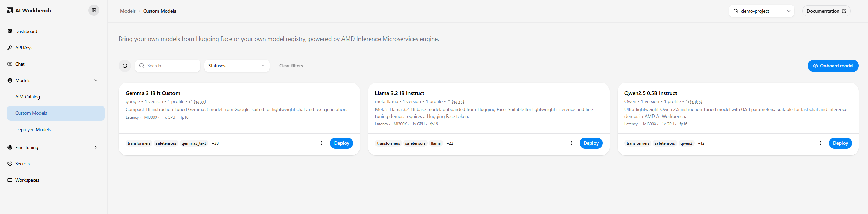
Task: Deploy the Gemma 3 1B it Custom model
Action: (341, 143)
